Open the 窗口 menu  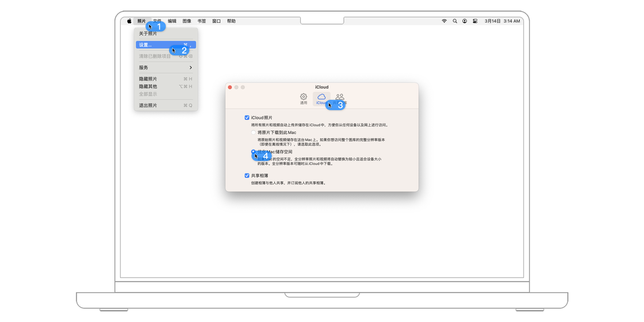216,21
